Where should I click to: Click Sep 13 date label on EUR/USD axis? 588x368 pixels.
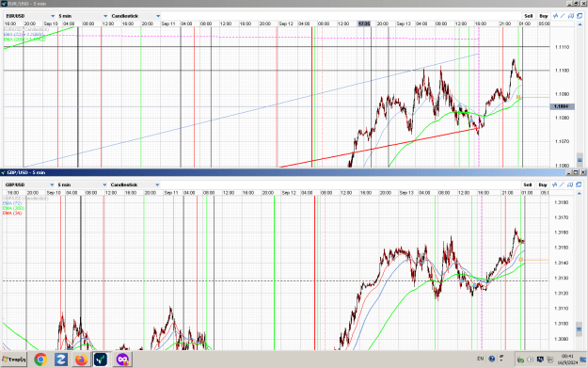404,24
